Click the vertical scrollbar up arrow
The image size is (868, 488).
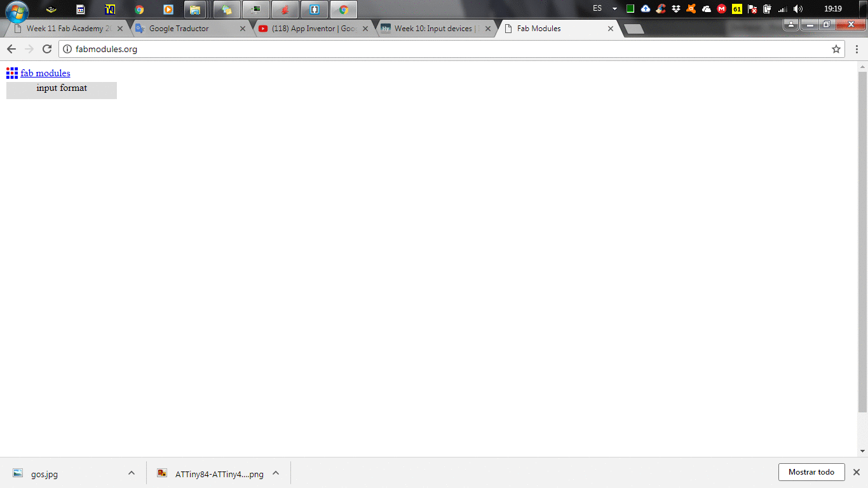(x=862, y=66)
